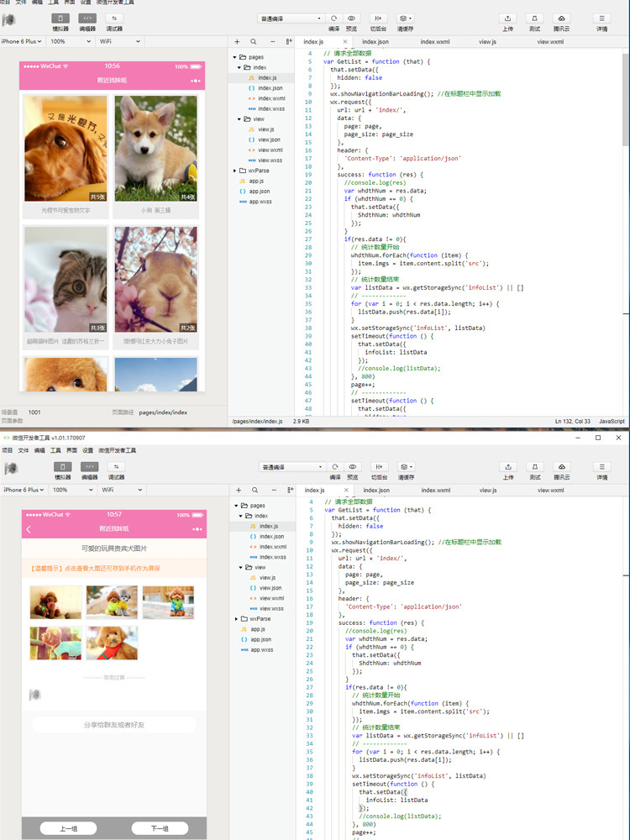Open the corgi puppy thumbnail 小狗 第三辑

(155, 149)
